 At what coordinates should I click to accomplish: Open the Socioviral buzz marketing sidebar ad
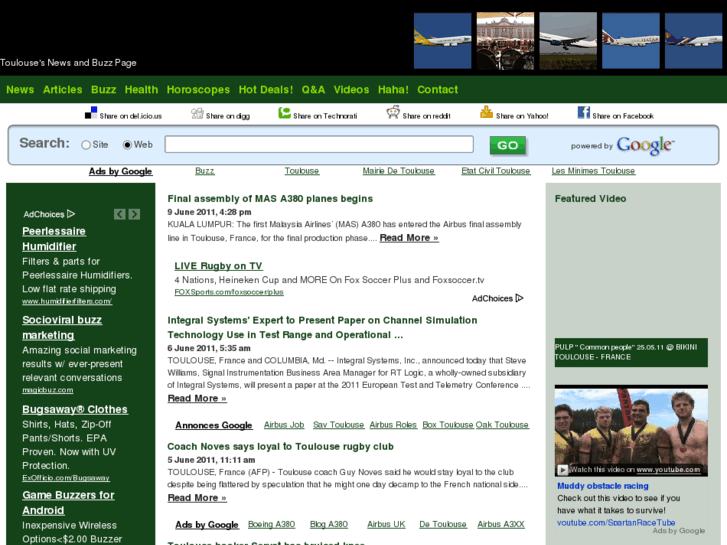click(x=62, y=327)
